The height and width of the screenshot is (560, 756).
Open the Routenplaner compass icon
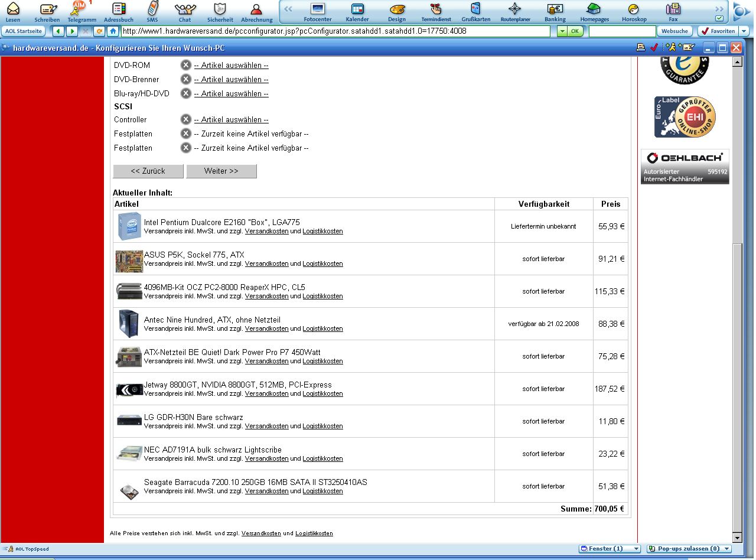tap(515, 11)
